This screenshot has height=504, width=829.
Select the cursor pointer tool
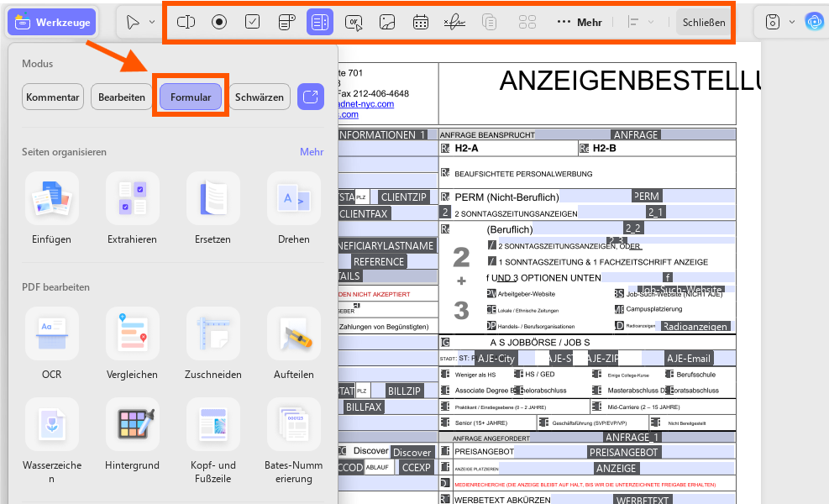click(x=133, y=22)
